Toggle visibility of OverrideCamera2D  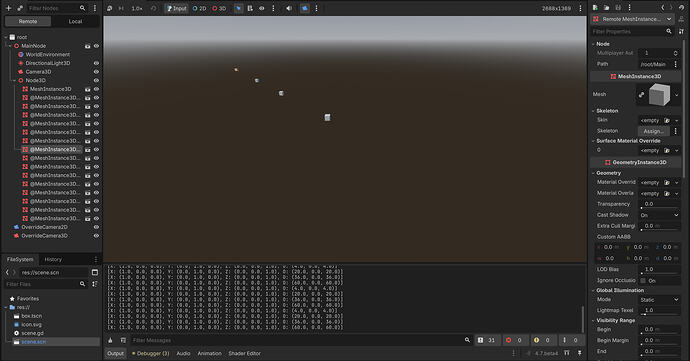[96, 227]
